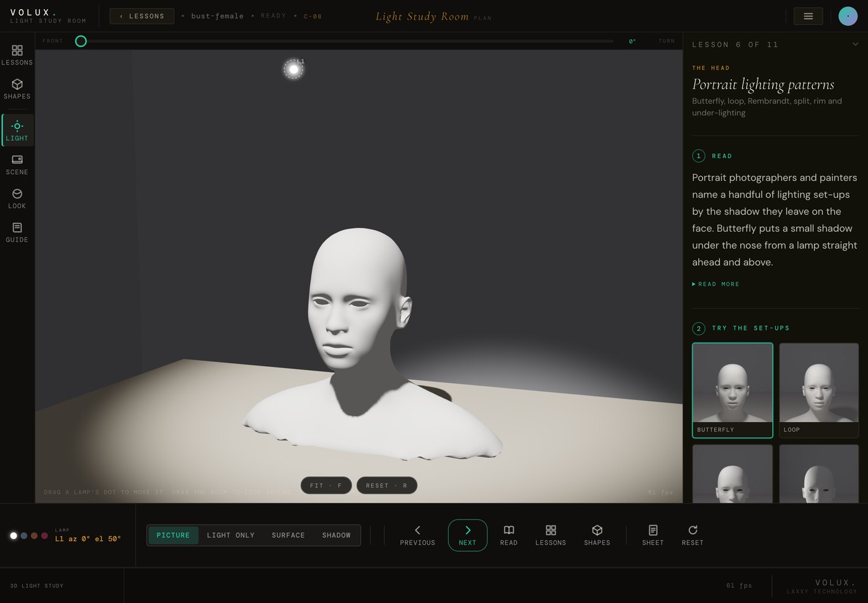
Task: Click the 0° rotation value
Action: coord(632,42)
